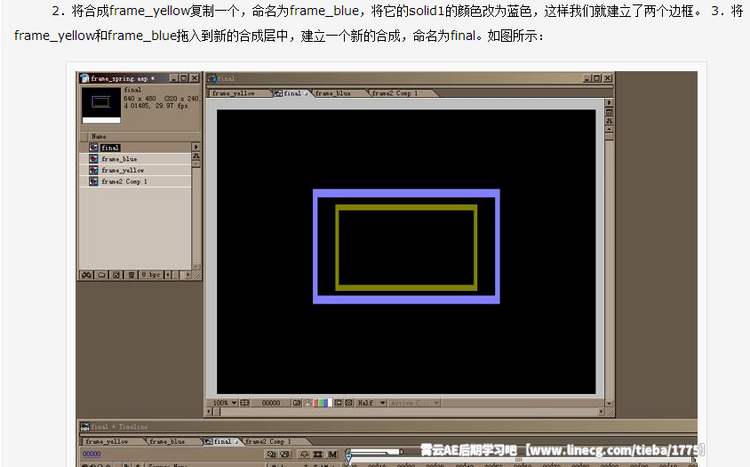Click the white alpha channel swatch
This screenshot has height=467, width=750.
point(330,403)
